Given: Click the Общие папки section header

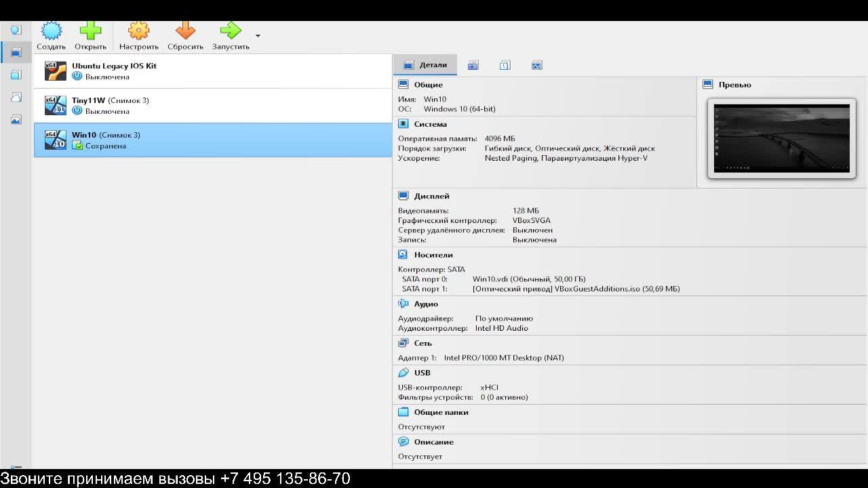Looking at the screenshot, I should (441, 412).
